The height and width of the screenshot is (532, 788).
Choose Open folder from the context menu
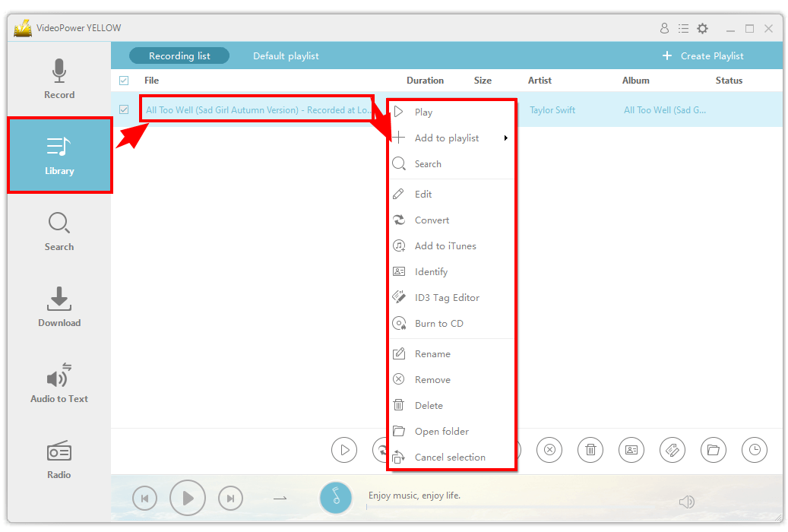[x=452, y=432]
